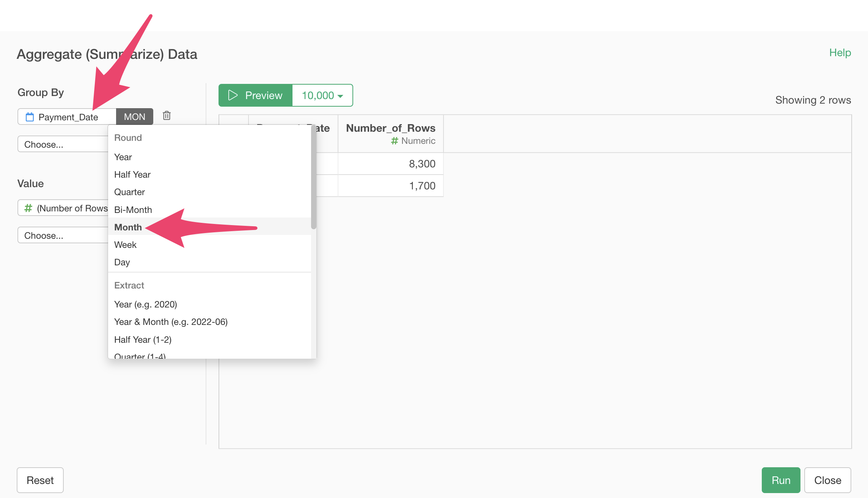Choose Quarter in the Round section
Image resolution: width=868 pixels, height=498 pixels.
point(129,192)
